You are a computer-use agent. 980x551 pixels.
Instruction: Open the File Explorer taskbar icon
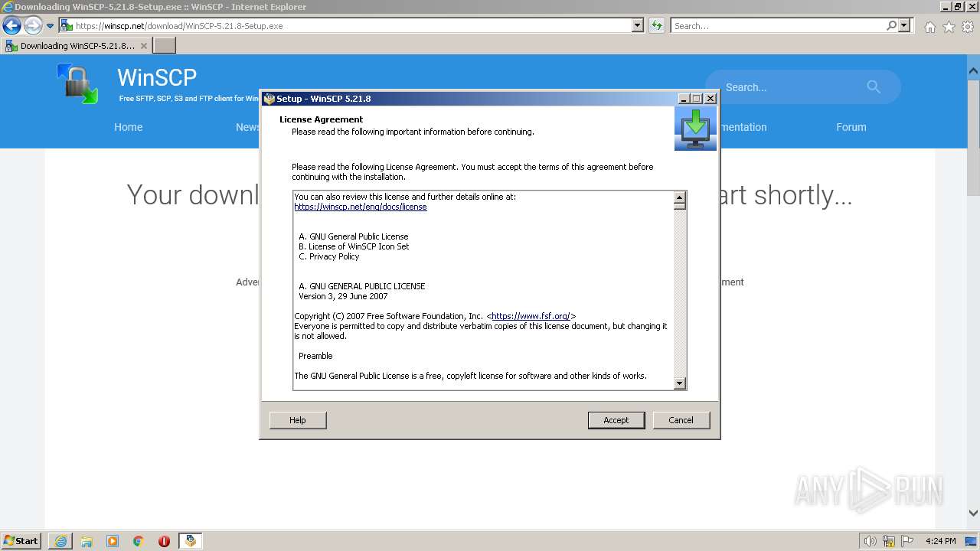(87, 541)
